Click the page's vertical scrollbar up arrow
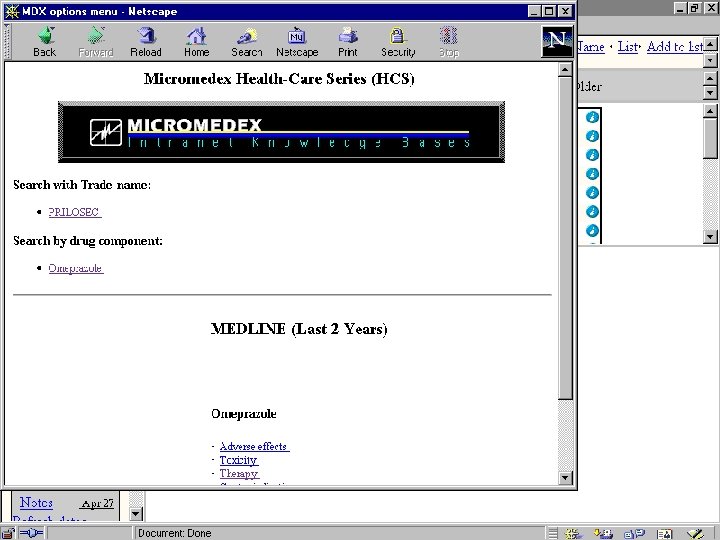This screenshot has height=540, width=720. pyautogui.click(x=565, y=70)
